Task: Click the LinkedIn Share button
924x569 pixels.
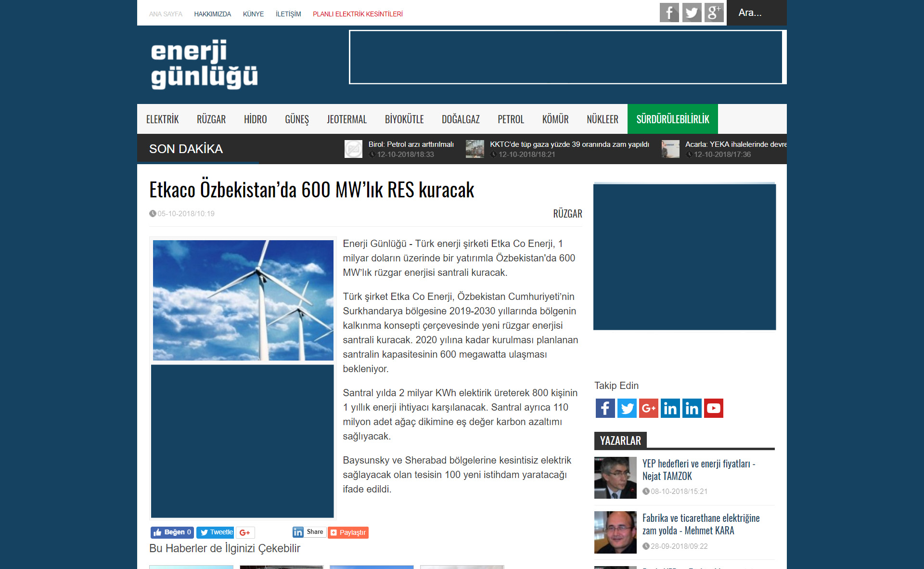Action: 309,532
